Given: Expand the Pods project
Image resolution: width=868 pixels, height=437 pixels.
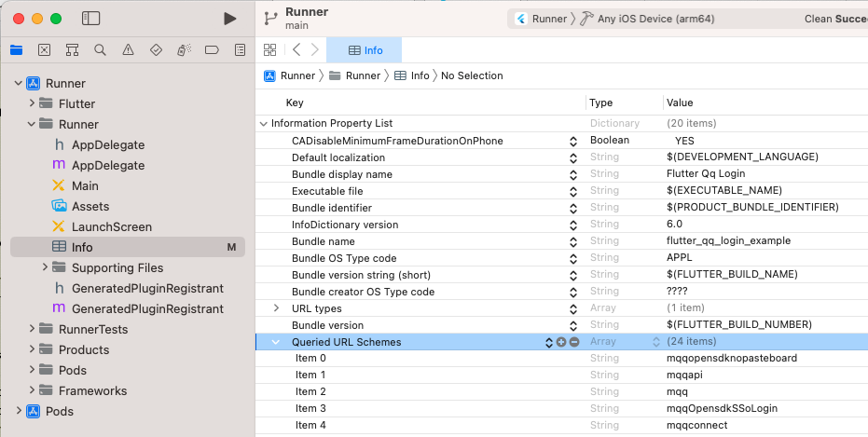Looking at the screenshot, I should (x=19, y=411).
